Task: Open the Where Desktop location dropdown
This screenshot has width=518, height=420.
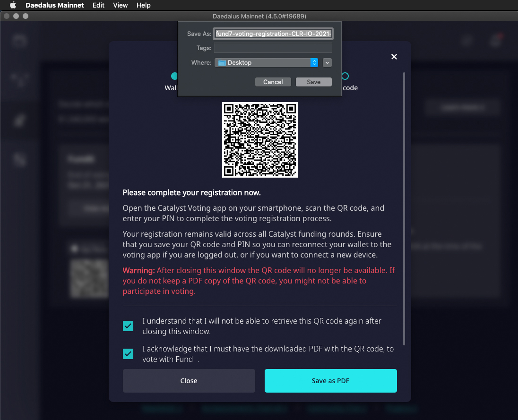Action: click(x=266, y=62)
